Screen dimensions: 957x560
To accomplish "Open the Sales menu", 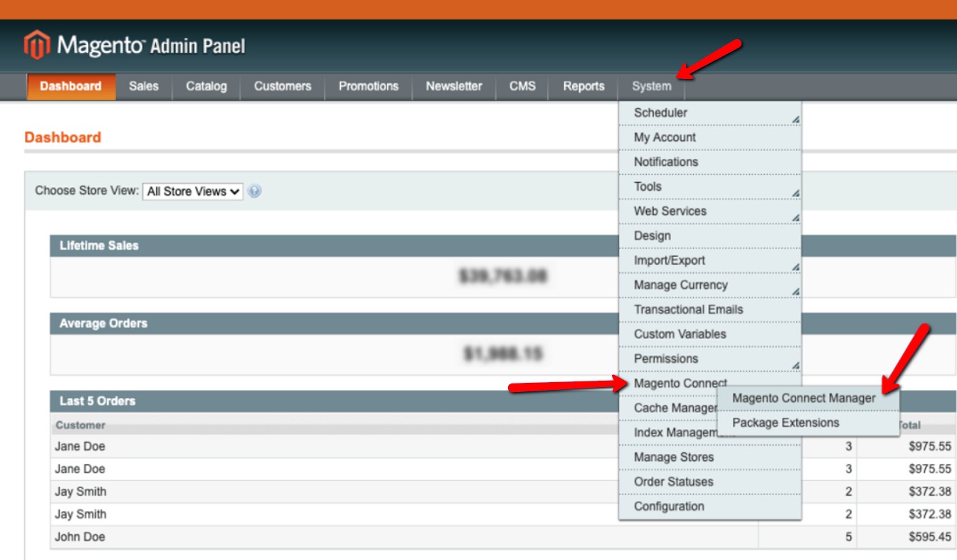I will pos(144,87).
